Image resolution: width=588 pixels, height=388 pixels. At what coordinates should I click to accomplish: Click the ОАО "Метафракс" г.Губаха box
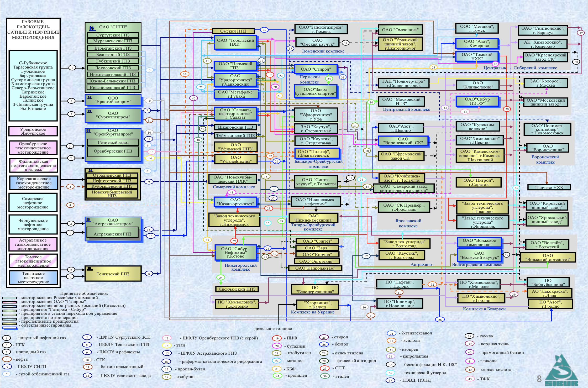click(236, 94)
